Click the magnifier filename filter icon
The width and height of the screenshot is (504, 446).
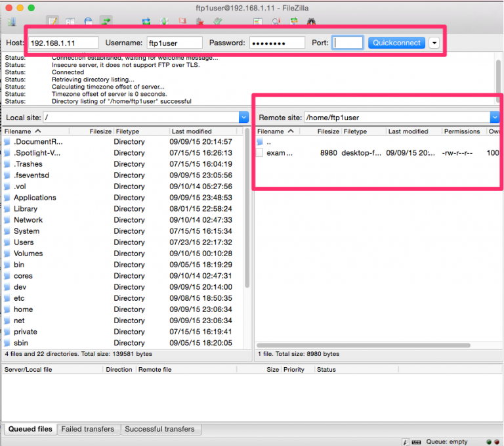276,21
